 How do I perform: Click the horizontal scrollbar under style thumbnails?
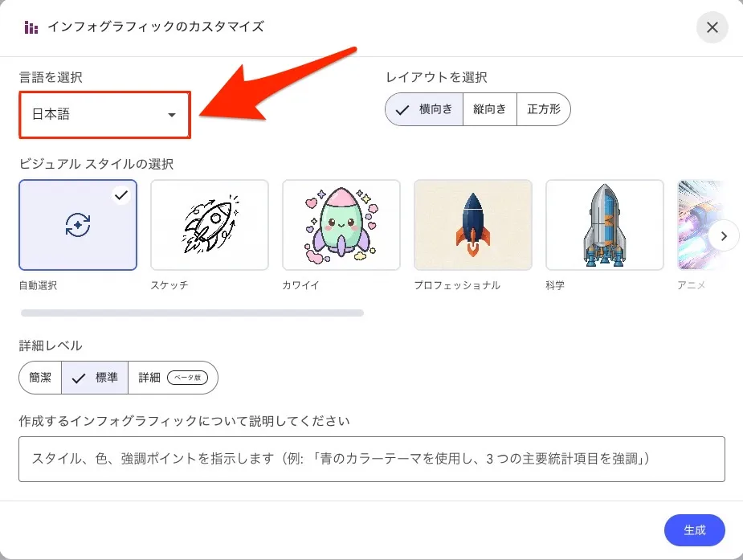(x=192, y=313)
